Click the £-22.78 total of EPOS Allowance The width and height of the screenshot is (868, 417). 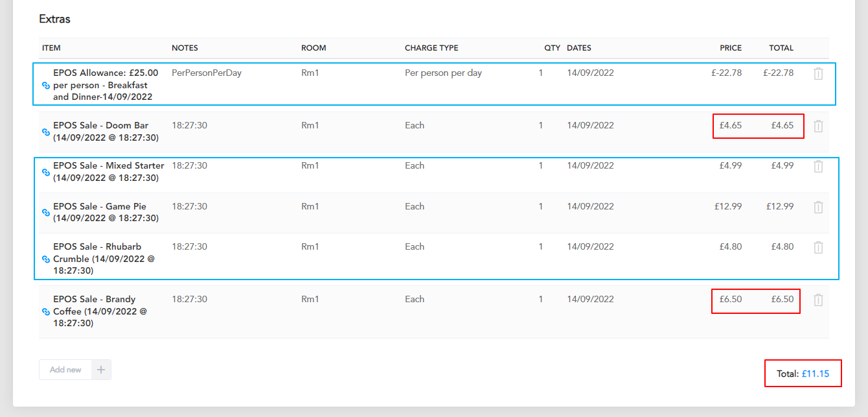tap(778, 73)
